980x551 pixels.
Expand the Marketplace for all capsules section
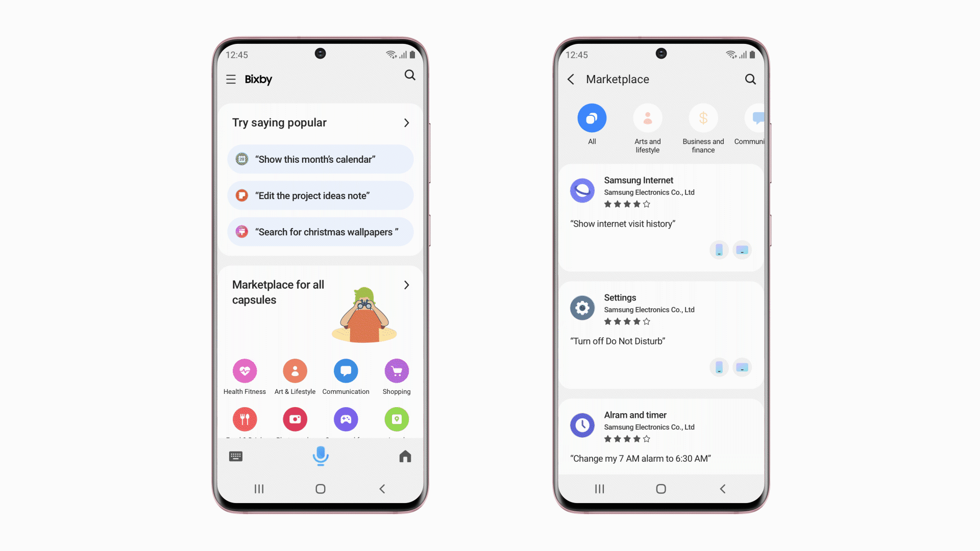click(406, 285)
